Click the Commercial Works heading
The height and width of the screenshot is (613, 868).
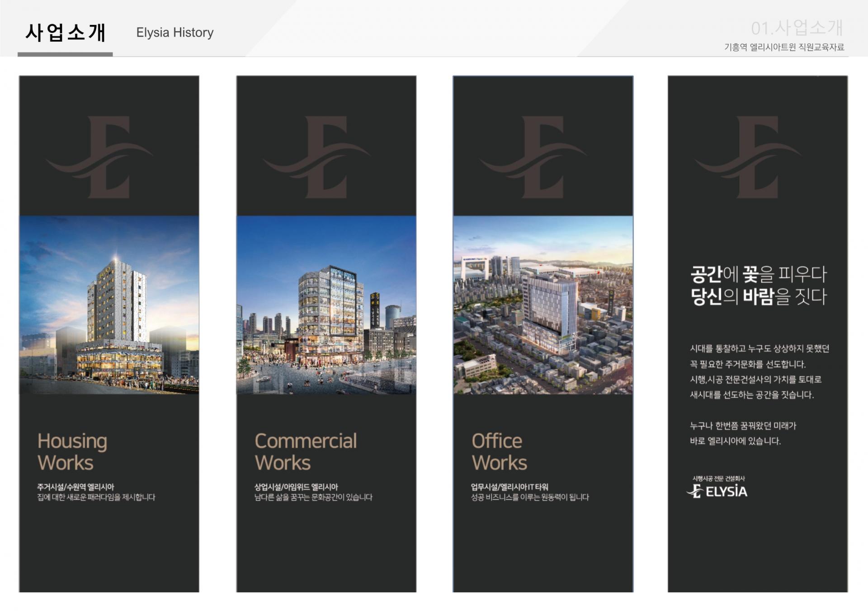(306, 451)
